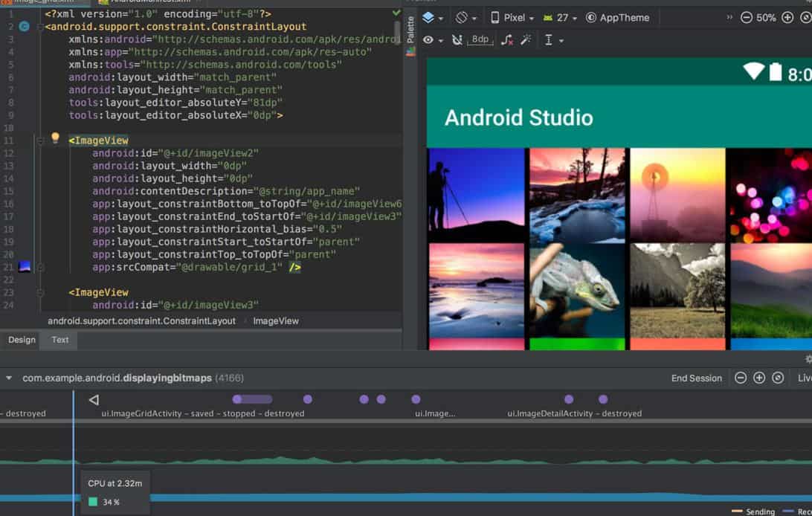Screen dimensions: 812x516
Task: Click the ui.ImageGridActivity lifecycle label
Action: click(202, 413)
